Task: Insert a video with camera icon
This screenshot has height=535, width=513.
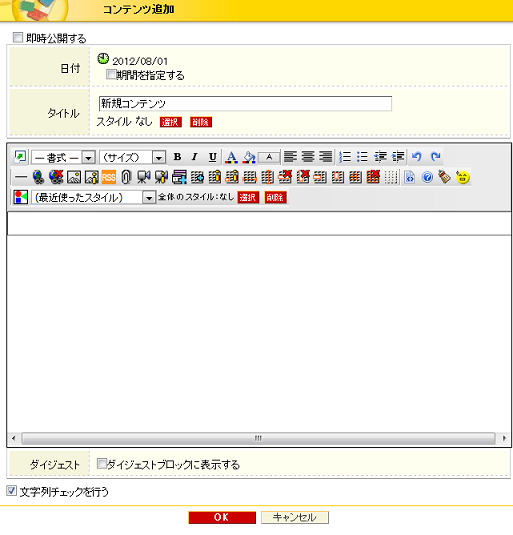Action: [x=144, y=177]
